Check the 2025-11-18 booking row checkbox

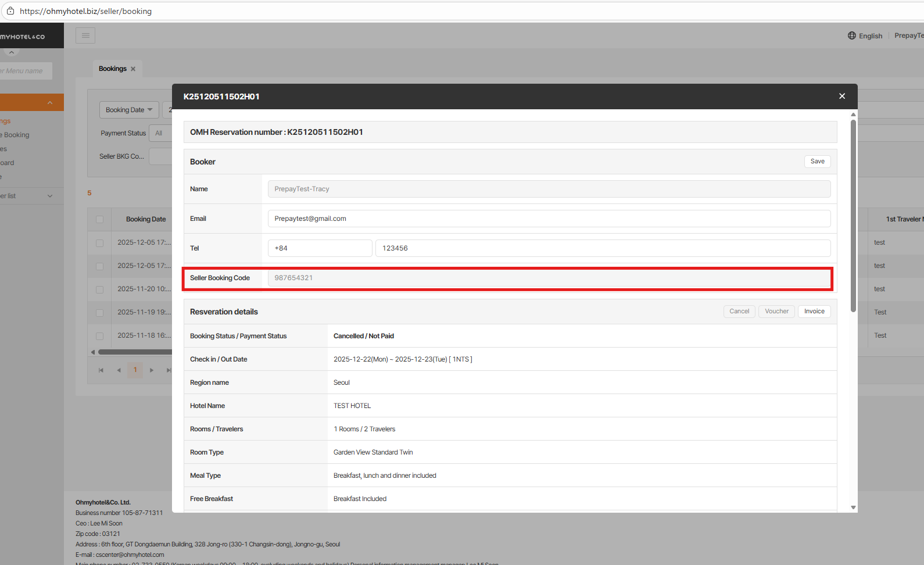pos(99,336)
